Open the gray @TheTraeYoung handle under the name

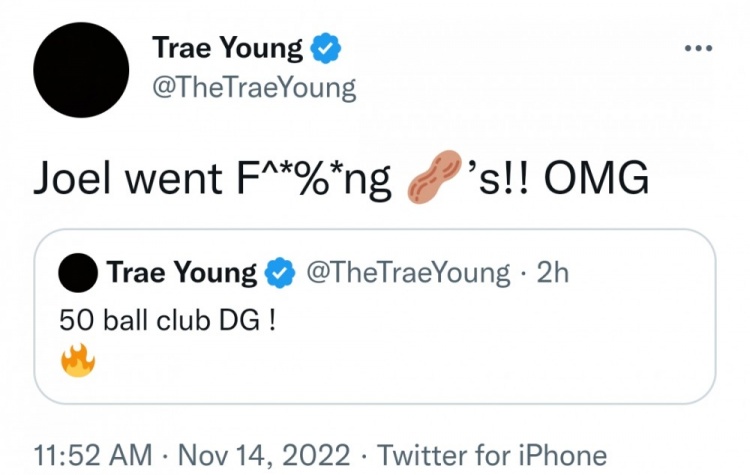254,88
